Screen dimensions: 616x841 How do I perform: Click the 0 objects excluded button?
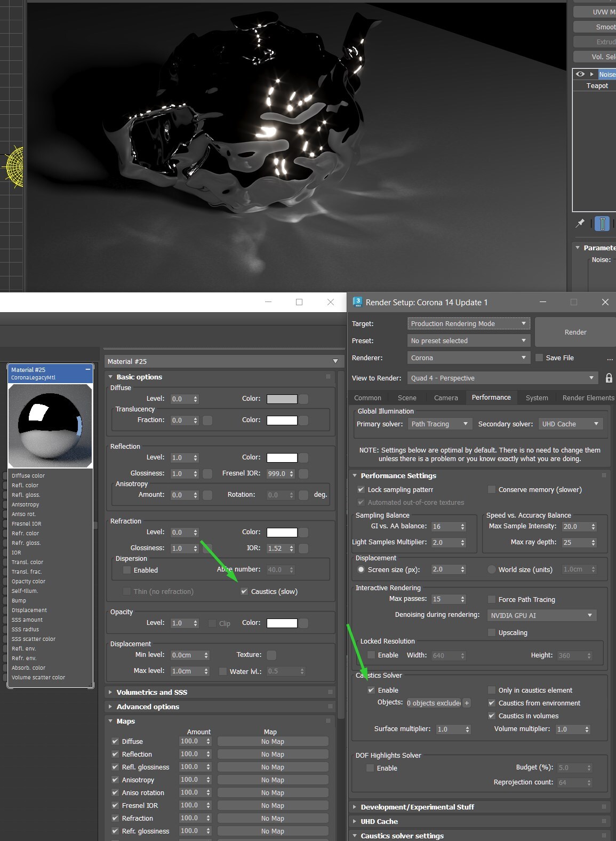tap(434, 703)
